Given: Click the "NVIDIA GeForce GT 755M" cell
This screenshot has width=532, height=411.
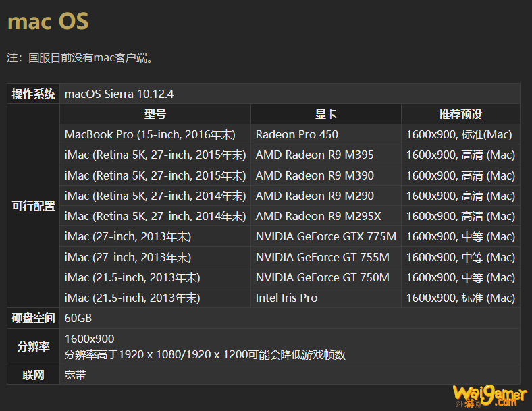Looking at the screenshot, I should click(325, 257).
